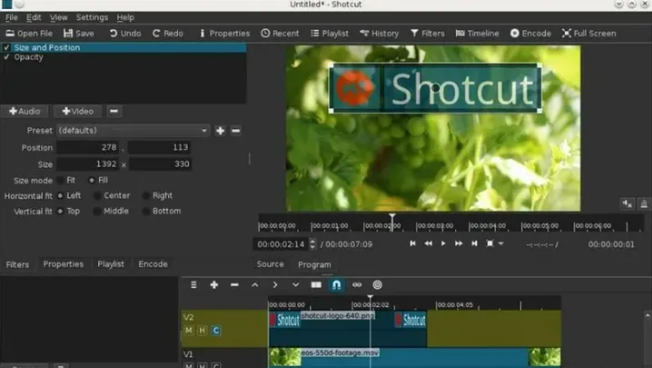Set Vertical fit to Bottom
This screenshot has width=652, height=368.
161,211
